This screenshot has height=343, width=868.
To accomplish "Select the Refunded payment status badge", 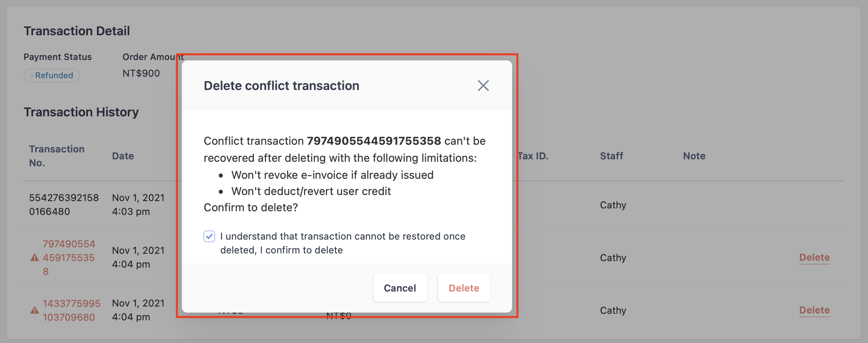I will click(51, 75).
